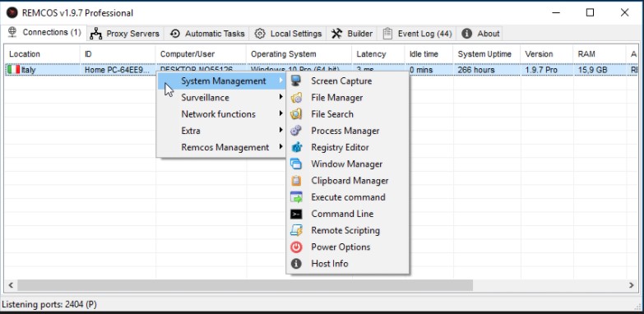Select the "15,9 GB" RAM cell
This screenshot has height=314, width=644.
[x=600, y=70]
